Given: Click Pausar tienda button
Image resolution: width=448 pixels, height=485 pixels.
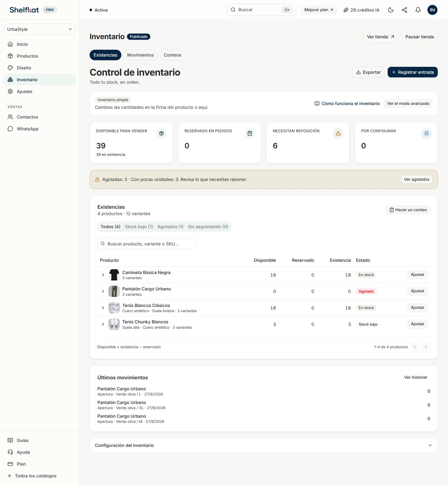Looking at the screenshot, I should tap(419, 37).
